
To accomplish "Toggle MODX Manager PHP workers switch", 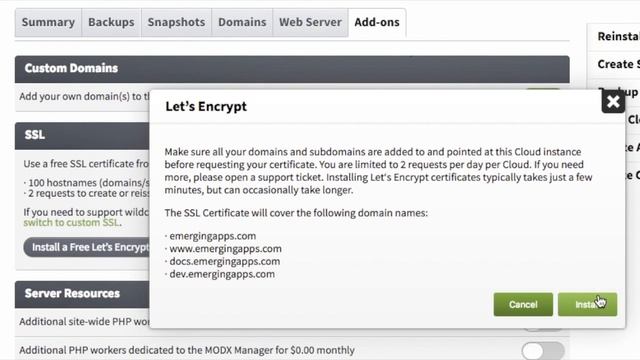I will click(x=543, y=351).
